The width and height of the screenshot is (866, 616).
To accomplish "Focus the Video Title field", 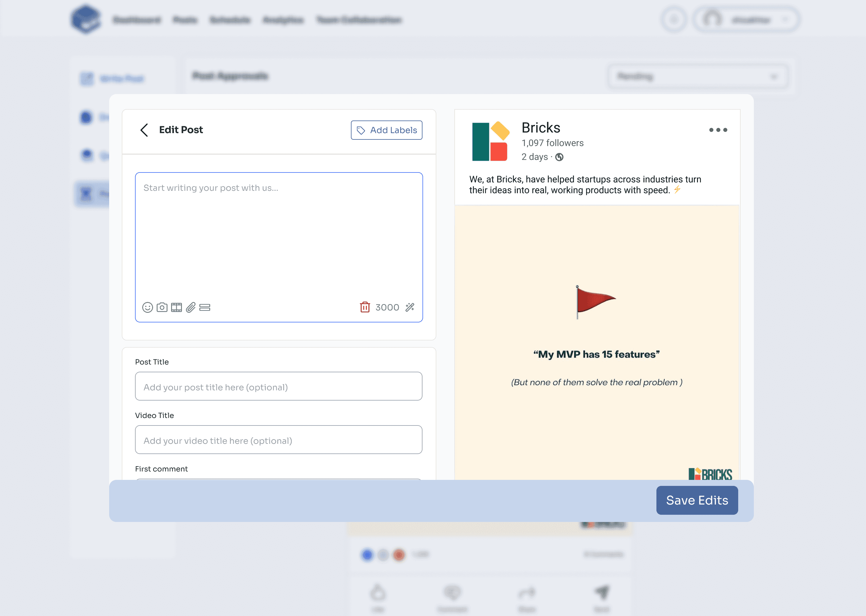I will (x=278, y=440).
